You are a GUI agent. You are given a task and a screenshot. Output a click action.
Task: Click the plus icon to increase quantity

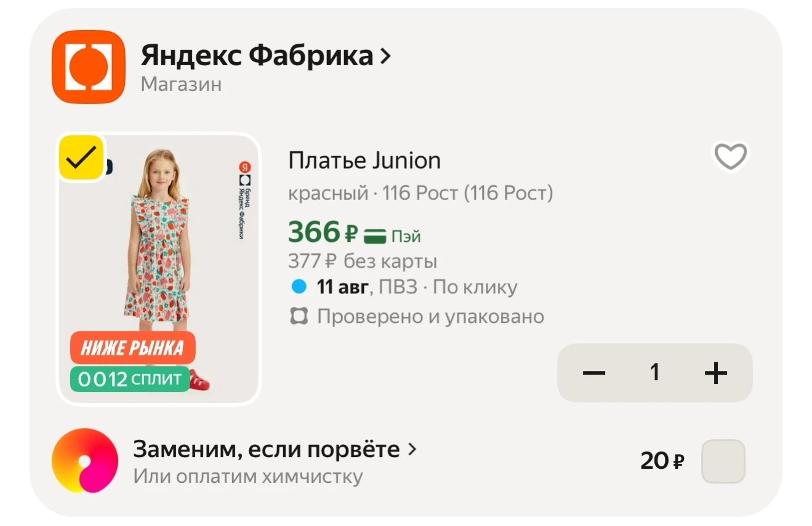715,373
